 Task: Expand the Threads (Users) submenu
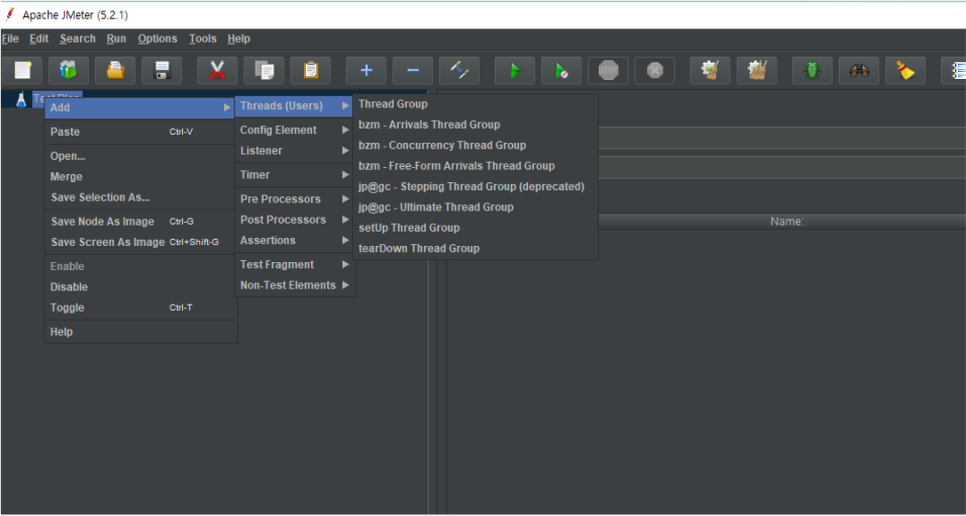pos(294,106)
